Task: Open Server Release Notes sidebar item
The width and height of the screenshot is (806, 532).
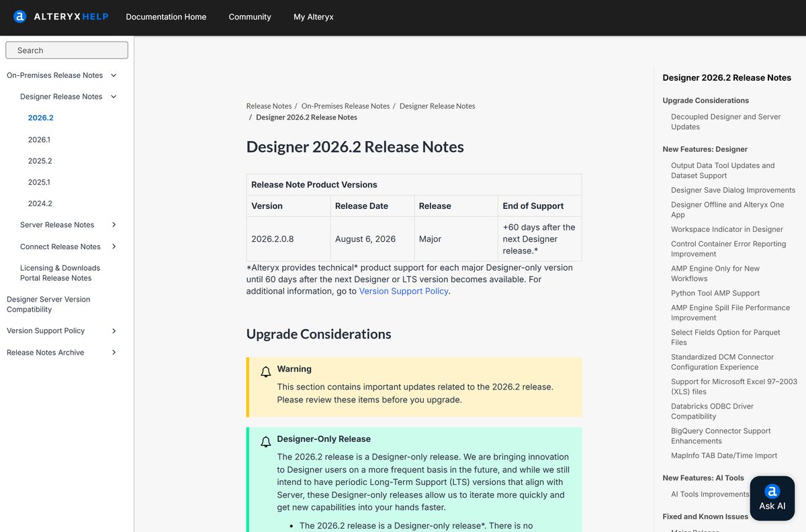Action: [x=57, y=225]
